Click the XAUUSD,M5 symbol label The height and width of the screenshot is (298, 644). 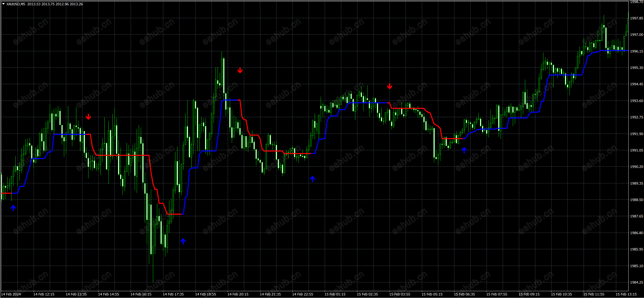pos(16,4)
